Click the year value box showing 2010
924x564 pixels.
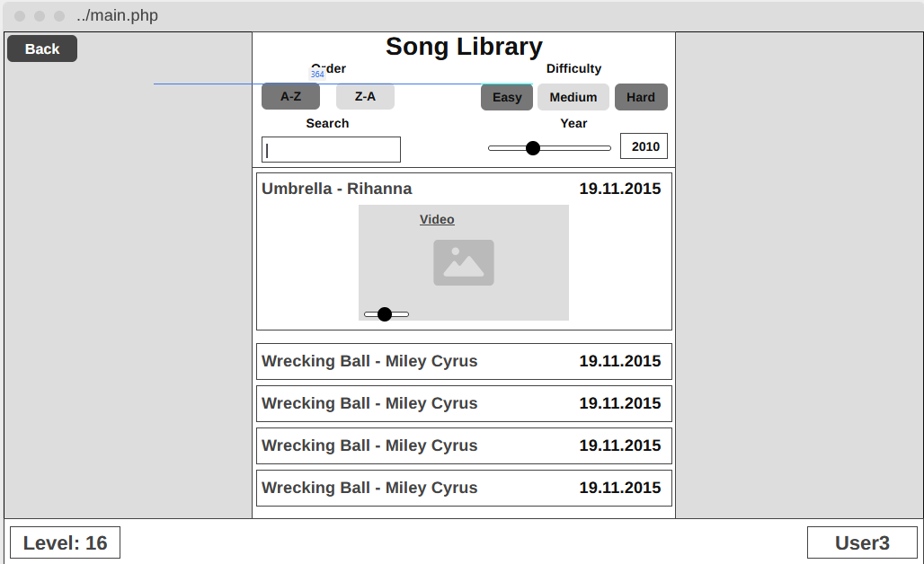644,146
